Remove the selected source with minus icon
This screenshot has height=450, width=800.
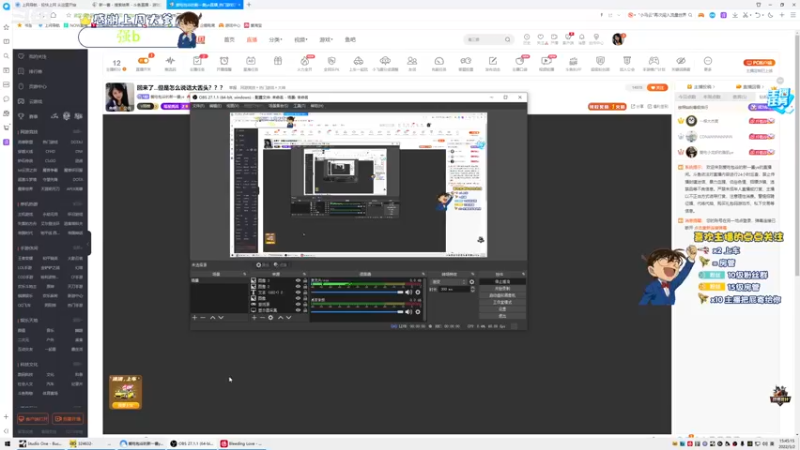(262, 317)
